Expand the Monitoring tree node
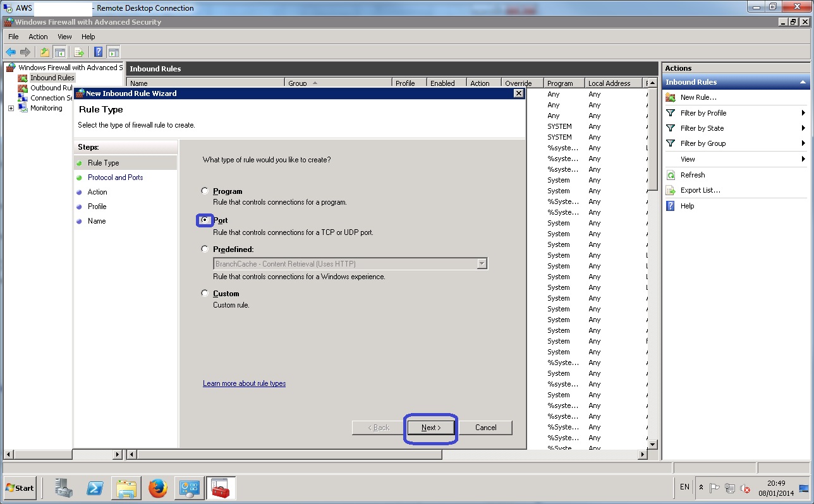 tap(11, 109)
